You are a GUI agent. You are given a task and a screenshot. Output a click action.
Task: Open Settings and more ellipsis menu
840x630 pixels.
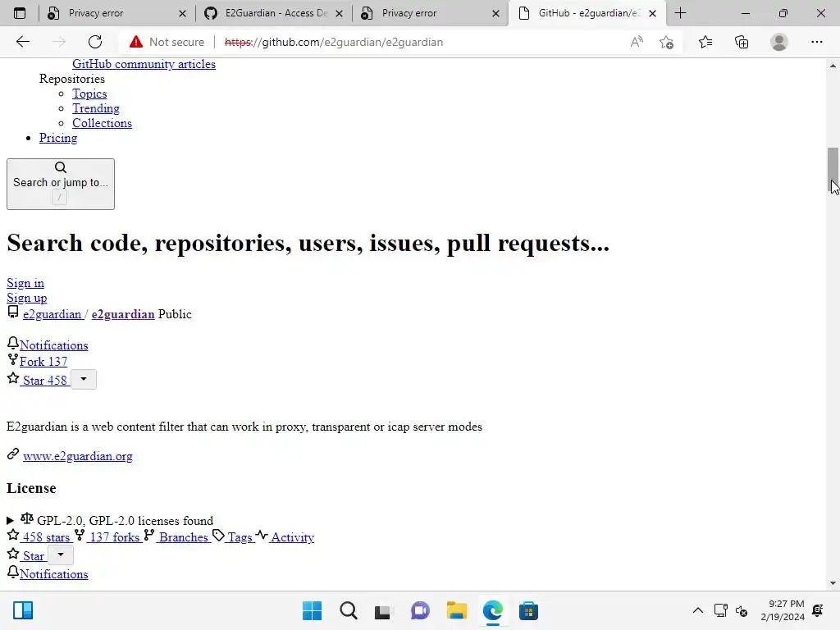coord(816,42)
